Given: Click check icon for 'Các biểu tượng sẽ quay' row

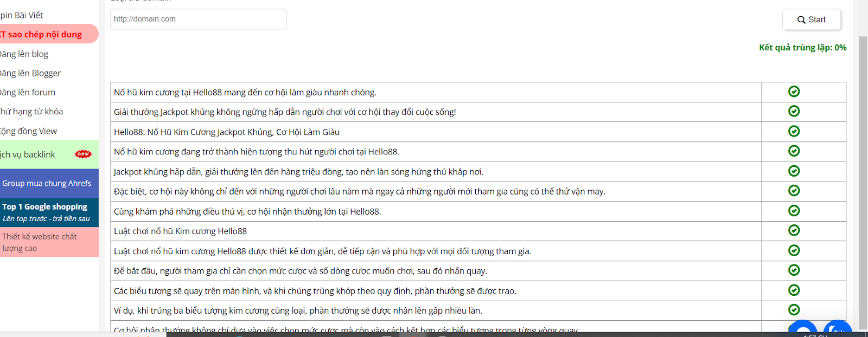Looking at the screenshot, I should (x=794, y=290).
